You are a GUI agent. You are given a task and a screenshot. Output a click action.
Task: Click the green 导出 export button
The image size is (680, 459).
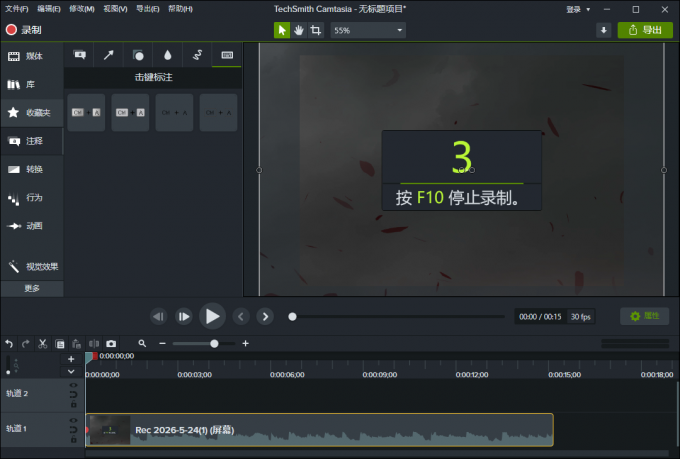[x=645, y=30]
